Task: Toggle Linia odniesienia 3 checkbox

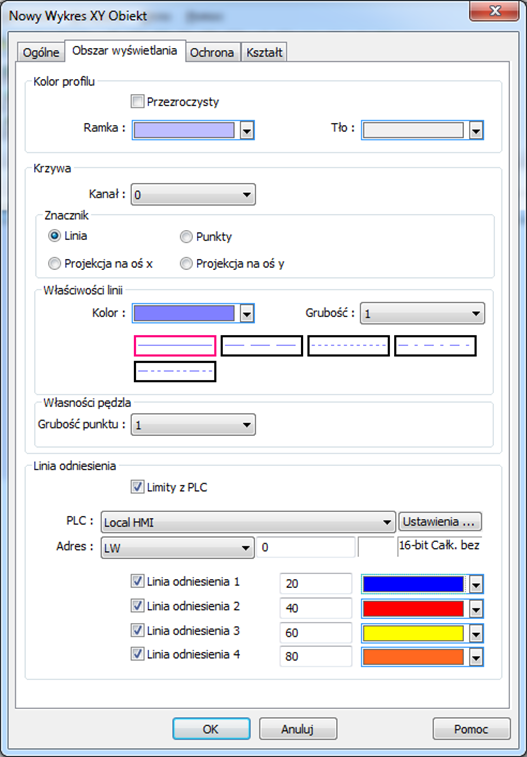Action: (138, 630)
